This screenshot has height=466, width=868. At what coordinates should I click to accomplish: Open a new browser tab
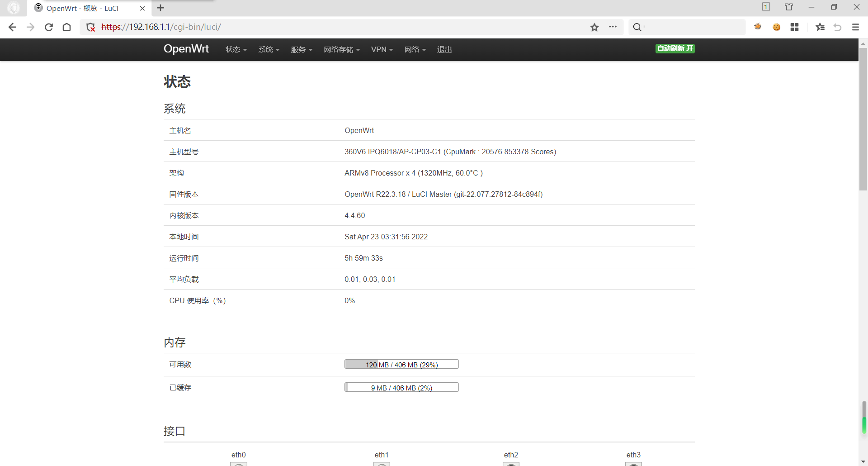(x=160, y=8)
